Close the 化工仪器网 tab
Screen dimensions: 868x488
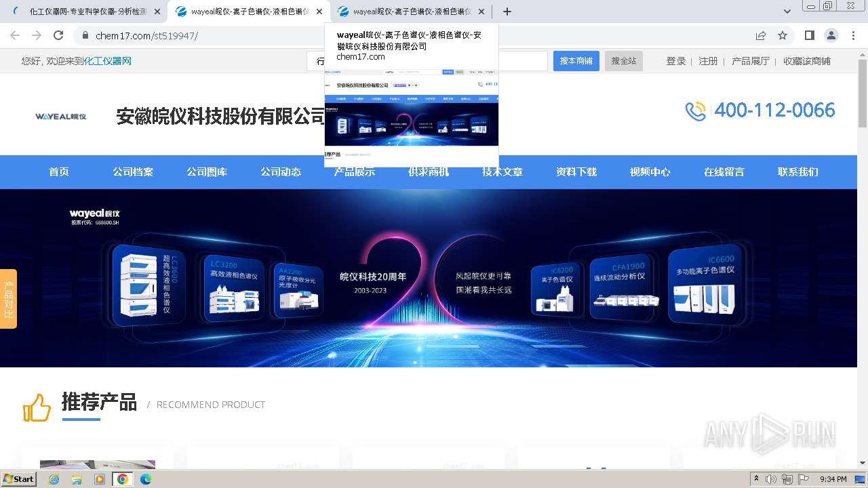point(157,12)
